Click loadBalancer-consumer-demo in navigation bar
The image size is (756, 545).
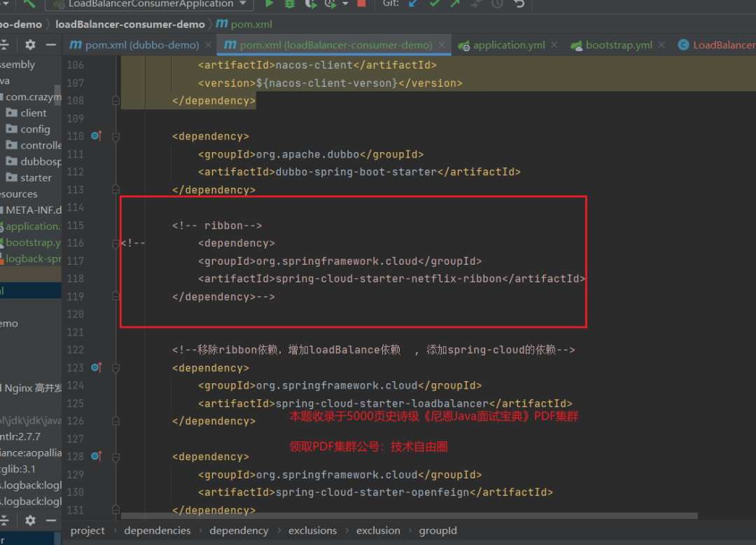coord(130,24)
